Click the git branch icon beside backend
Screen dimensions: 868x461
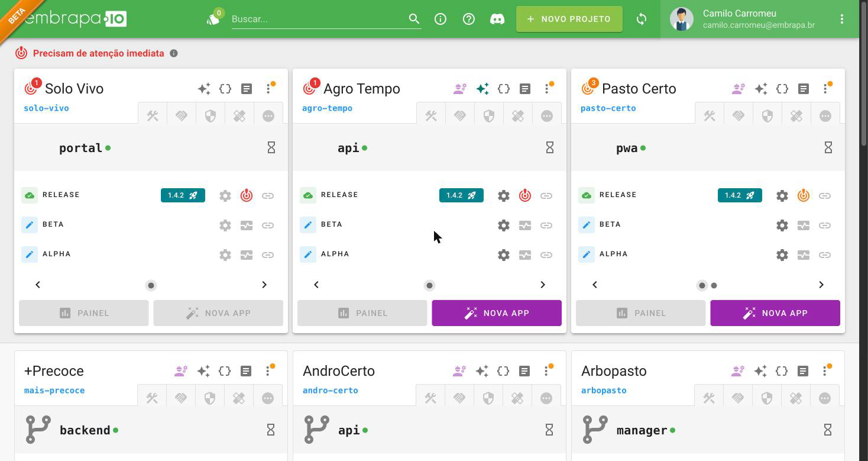pos(38,430)
